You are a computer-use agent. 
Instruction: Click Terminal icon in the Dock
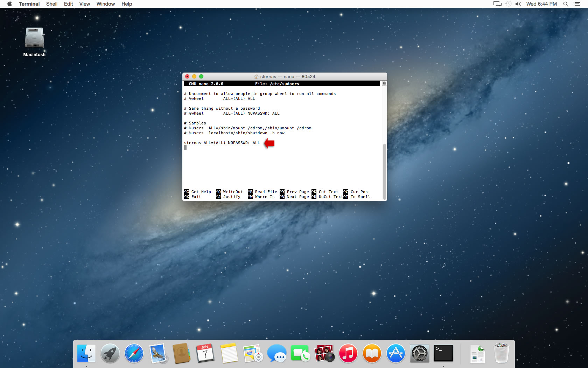(x=443, y=353)
